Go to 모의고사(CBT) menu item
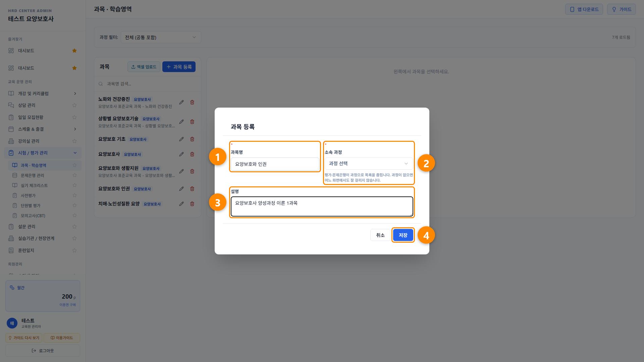The image size is (644, 362). click(44, 216)
